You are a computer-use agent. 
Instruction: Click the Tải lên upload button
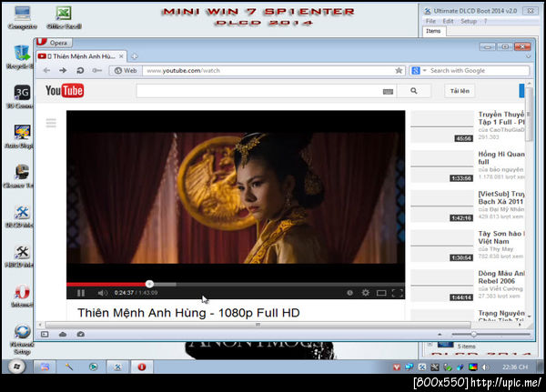click(x=460, y=91)
